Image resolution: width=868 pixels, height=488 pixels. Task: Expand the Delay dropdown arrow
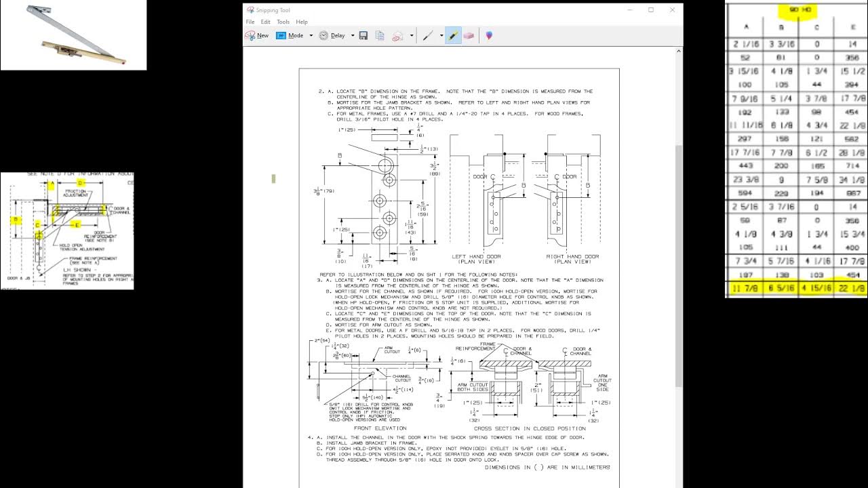point(351,35)
